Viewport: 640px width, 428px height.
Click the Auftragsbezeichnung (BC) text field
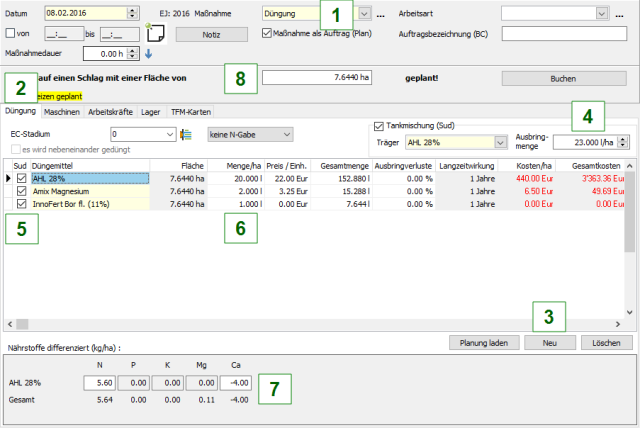[x=566, y=33]
